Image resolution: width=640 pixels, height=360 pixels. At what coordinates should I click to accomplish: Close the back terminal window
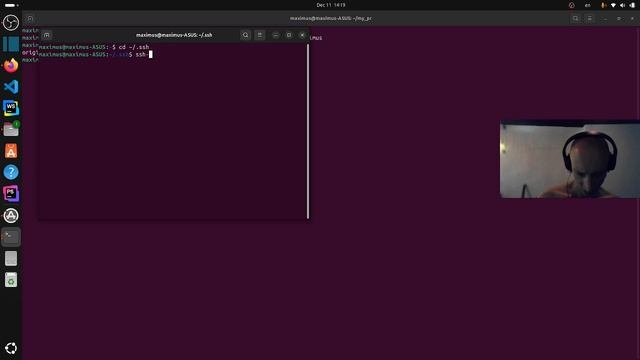click(632, 18)
